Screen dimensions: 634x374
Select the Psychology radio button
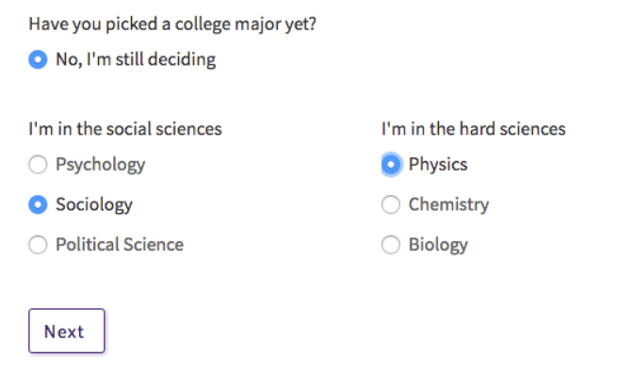(38, 165)
